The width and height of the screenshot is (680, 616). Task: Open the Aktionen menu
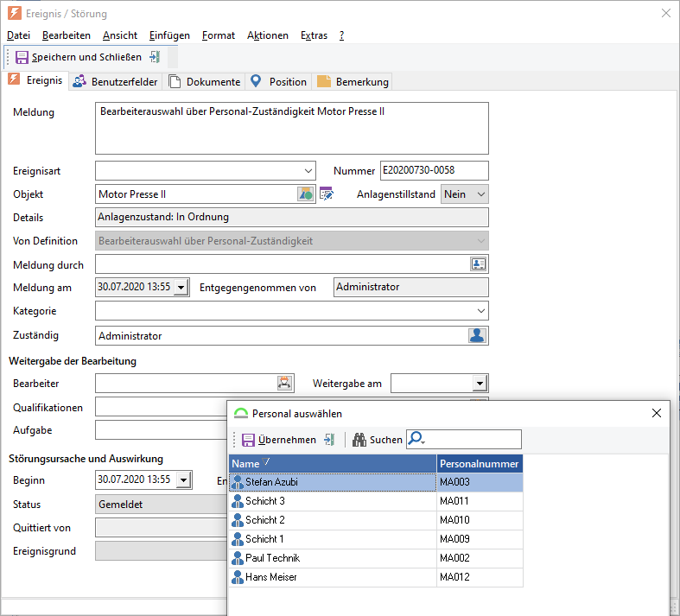(268, 35)
